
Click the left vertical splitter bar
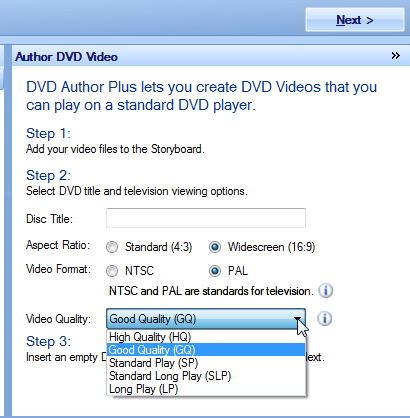[x=7, y=230]
